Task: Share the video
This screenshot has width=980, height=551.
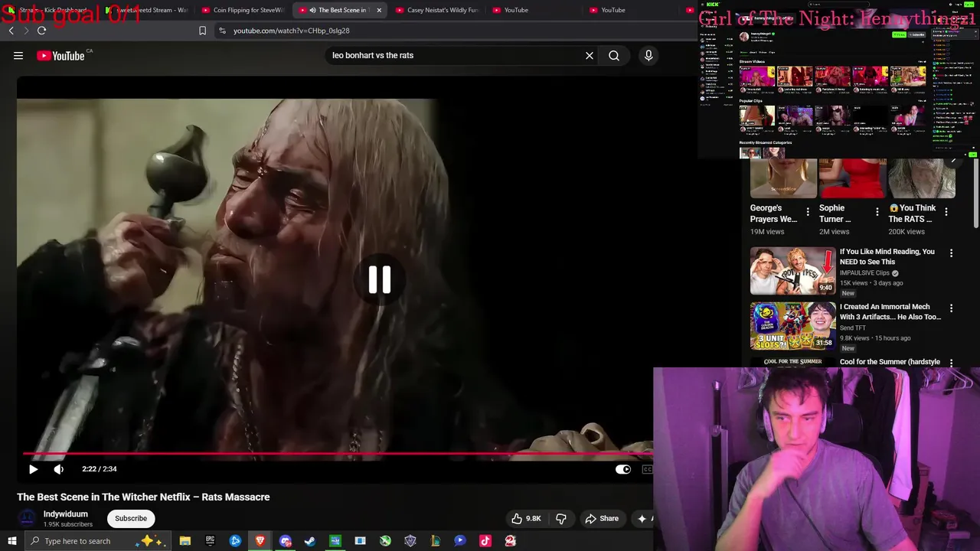Action: [x=602, y=518]
